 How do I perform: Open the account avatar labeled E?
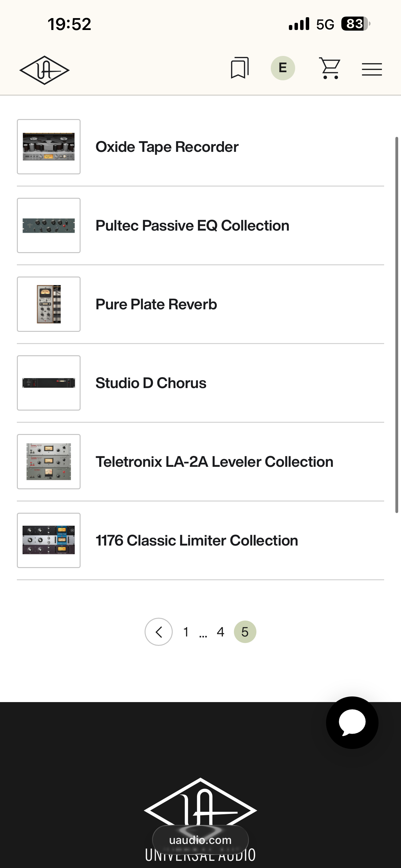click(x=283, y=68)
